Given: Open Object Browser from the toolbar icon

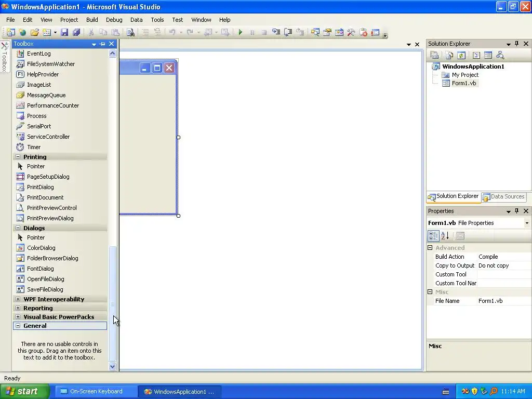Looking at the screenshot, I should click(x=339, y=32).
